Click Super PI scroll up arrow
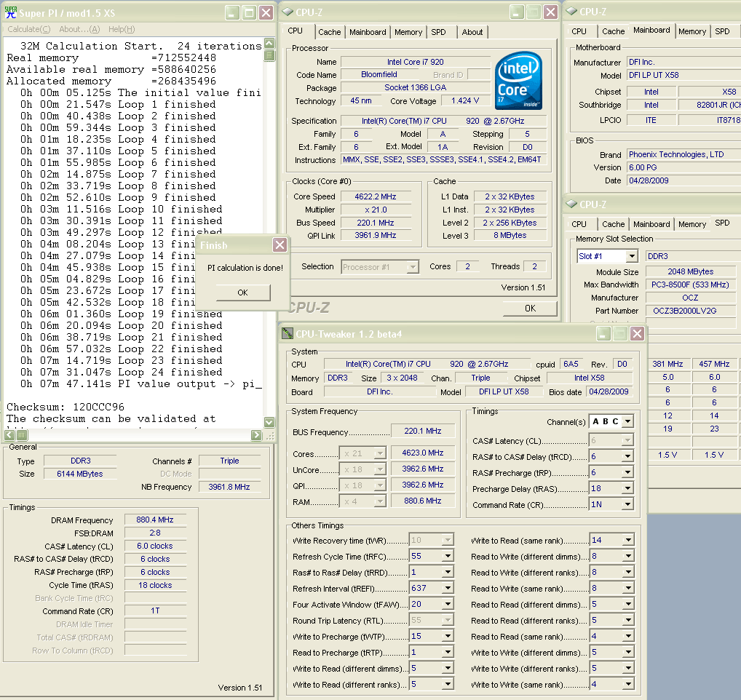Image resolution: width=741 pixels, height=700 pixels. [269, 44]
